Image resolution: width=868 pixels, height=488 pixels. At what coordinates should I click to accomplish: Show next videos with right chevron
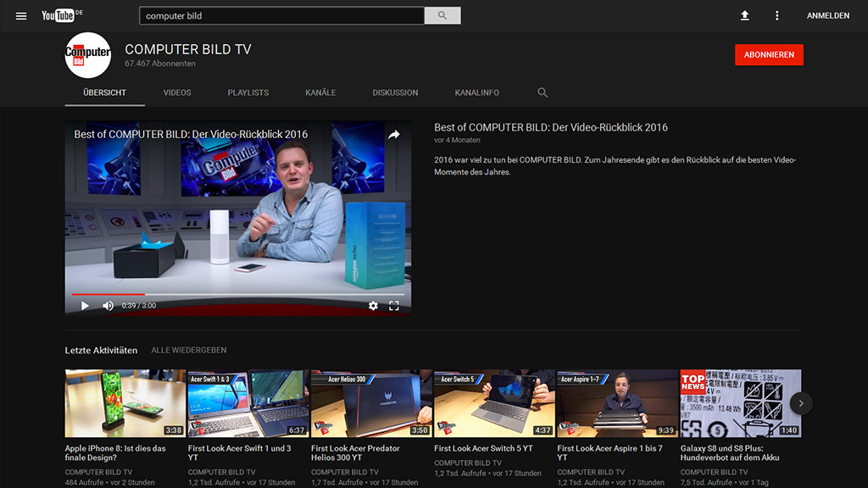coord(800,403)
